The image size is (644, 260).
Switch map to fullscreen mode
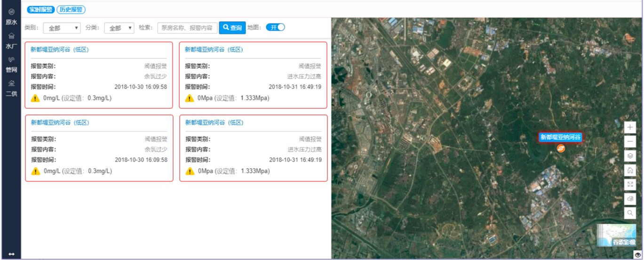[630, 185]
